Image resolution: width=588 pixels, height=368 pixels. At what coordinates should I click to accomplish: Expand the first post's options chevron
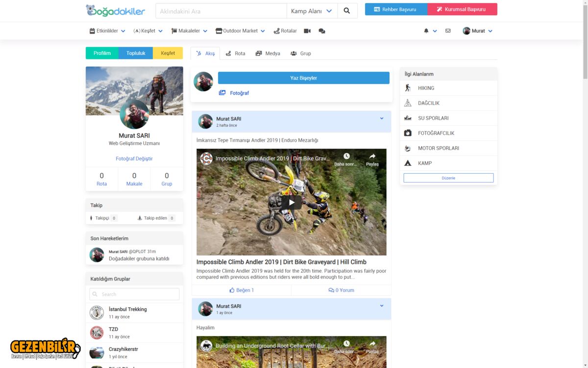(x=382, y=119)
